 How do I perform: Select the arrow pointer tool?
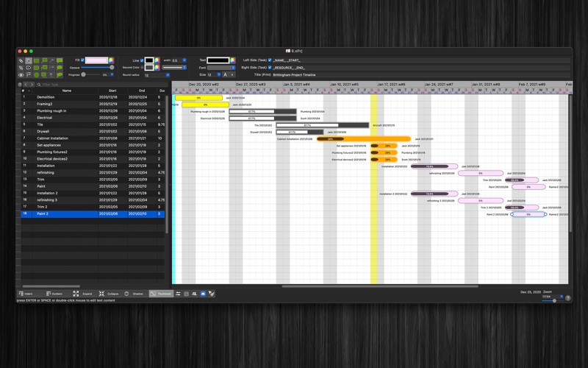click(x=29, y=60)
